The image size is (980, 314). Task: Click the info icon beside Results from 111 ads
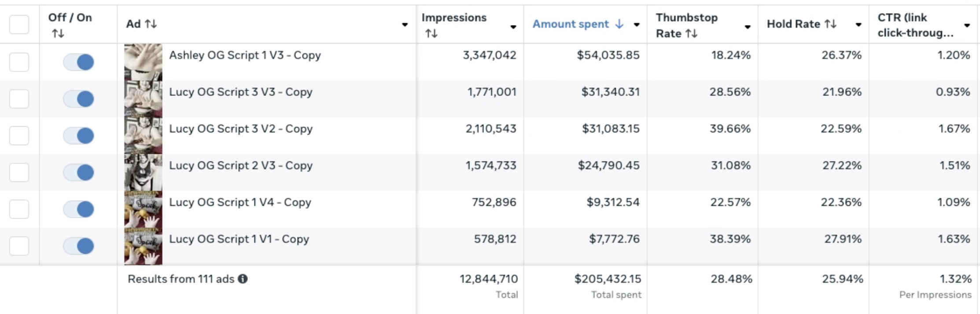[x=243, y=279]
